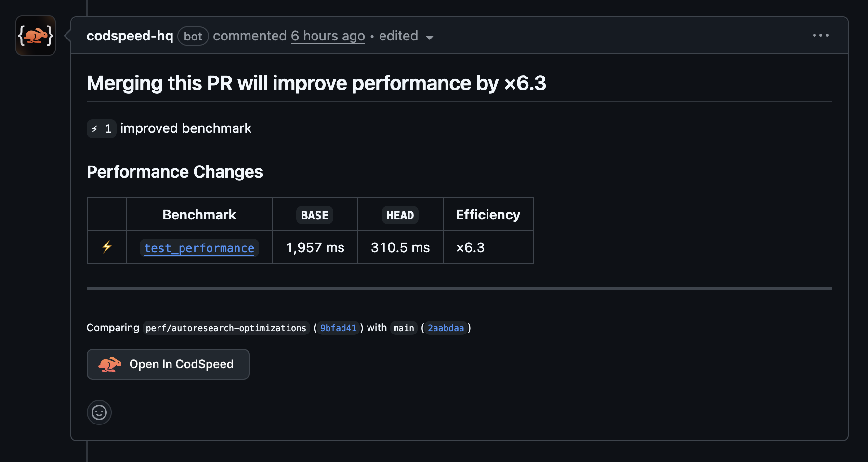The image size is (868, 462).
Task: Click the BASE column header pill
Action: pyautogui.click(x=314, y=215)
